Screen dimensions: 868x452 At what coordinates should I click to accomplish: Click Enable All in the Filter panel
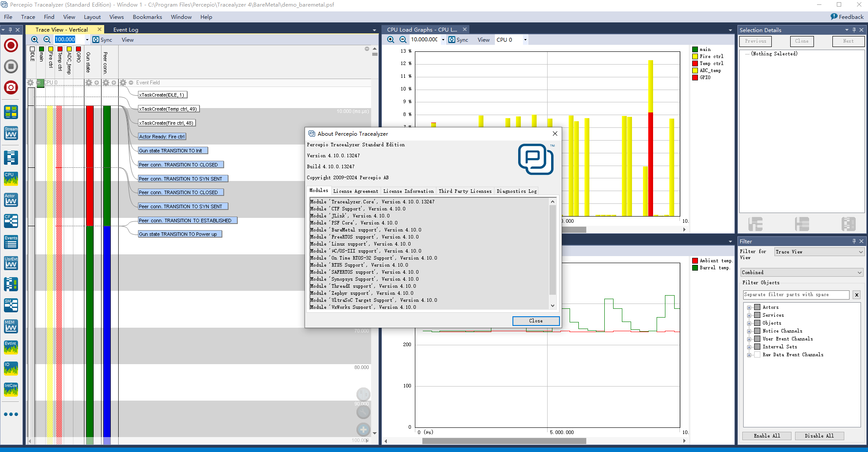pyautogui.click(x=767, y=436)
